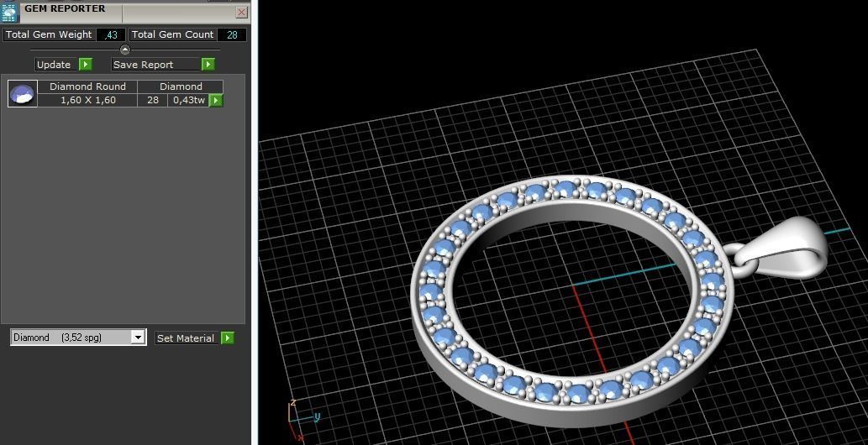Click the green arrow beside Set Material
868x445 pixels.
228,338
